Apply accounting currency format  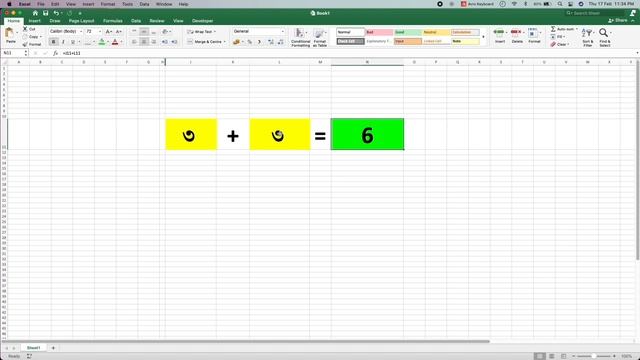coord(236,42)
